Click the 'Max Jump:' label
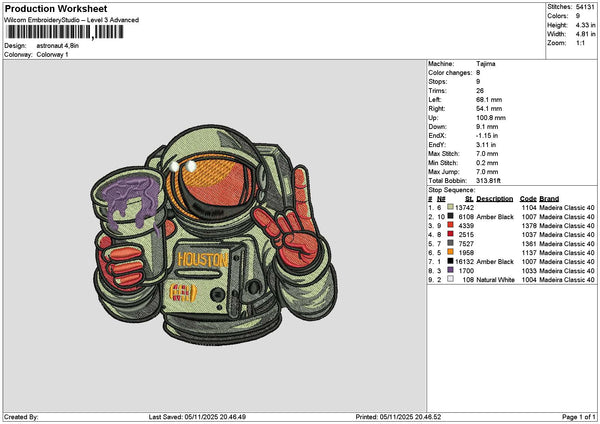The image size is (600, 424). [x=444, y=172]
